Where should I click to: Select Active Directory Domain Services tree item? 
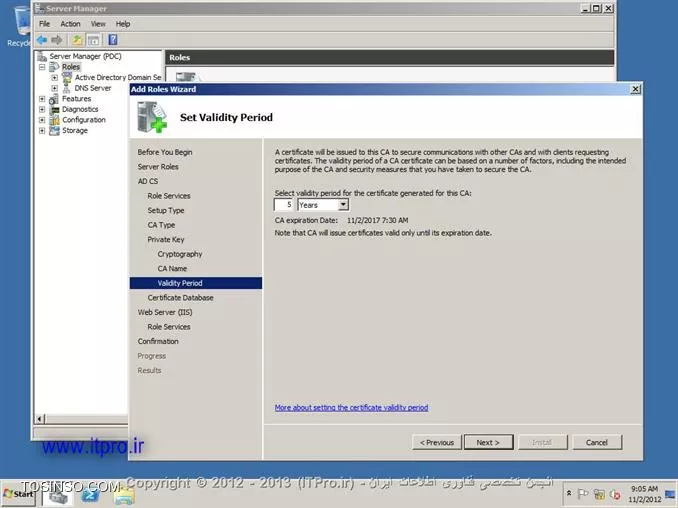(118, 77)
